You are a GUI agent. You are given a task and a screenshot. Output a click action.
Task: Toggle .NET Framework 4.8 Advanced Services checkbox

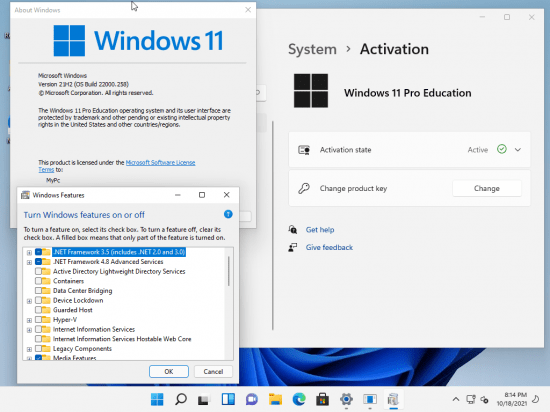38,262
